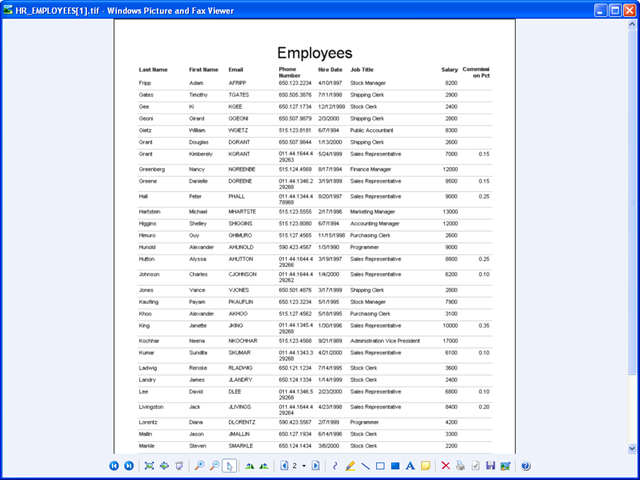Advance to the next page
Image resolution: width=640 pixels, height=480 pixels.
316,466
